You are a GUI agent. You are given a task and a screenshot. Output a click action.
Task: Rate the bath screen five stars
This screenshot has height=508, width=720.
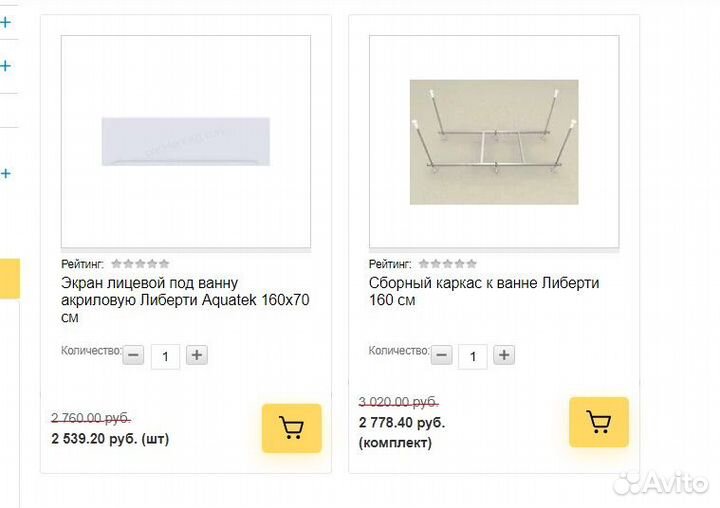click(x=165, y=264)
